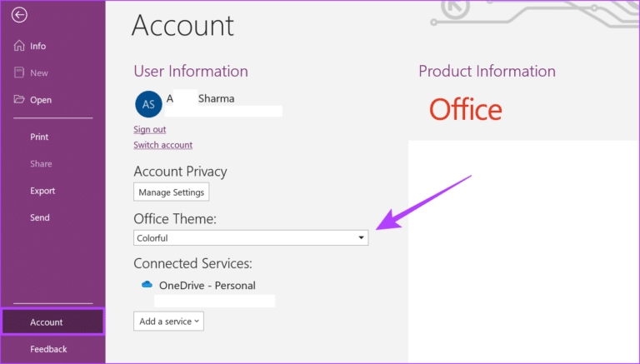Click the back arrow icon
The height and width of the screenshot is (364, 640).
19,16
